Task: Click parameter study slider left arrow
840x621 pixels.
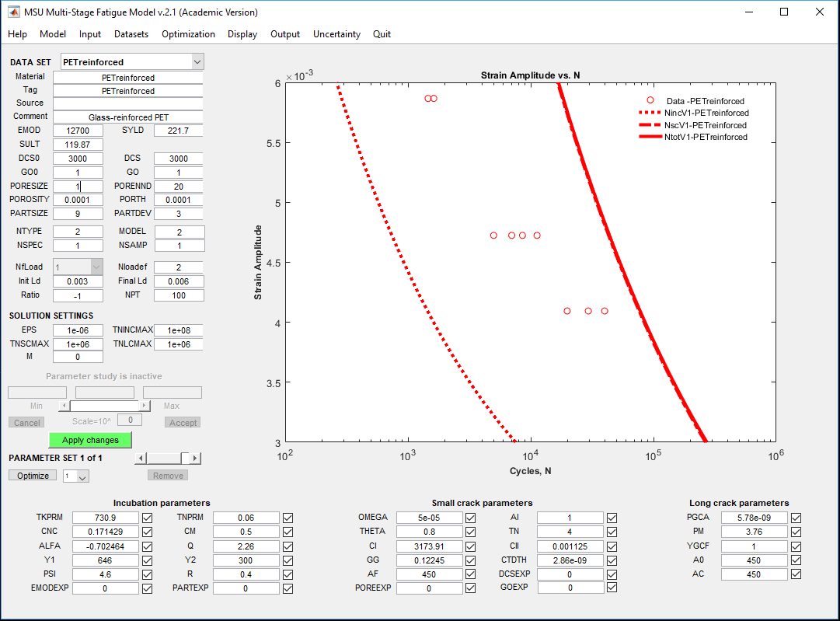Action: [x=64, y=406]
